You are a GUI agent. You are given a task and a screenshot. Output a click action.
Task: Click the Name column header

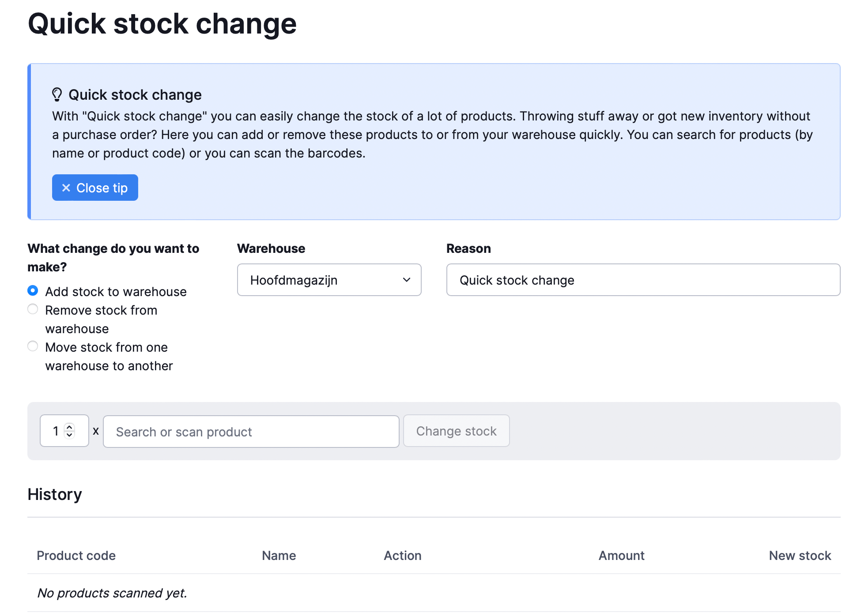pos(279,556)
